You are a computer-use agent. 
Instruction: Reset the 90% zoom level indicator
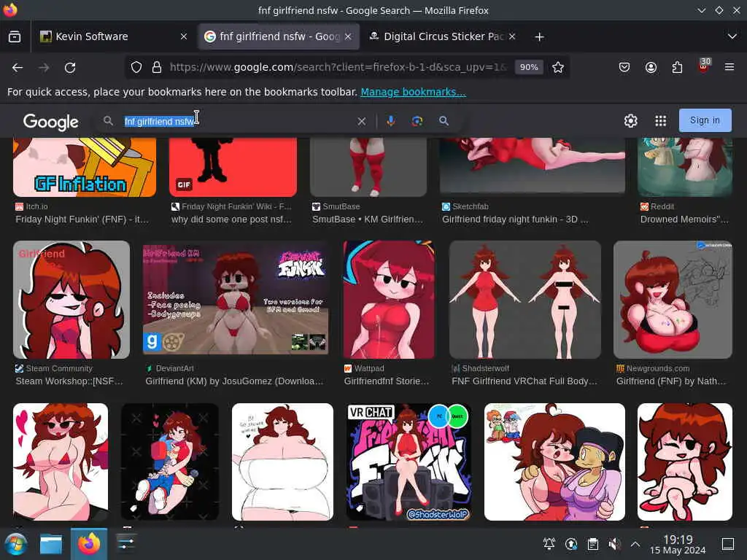(x=529, y=67)
